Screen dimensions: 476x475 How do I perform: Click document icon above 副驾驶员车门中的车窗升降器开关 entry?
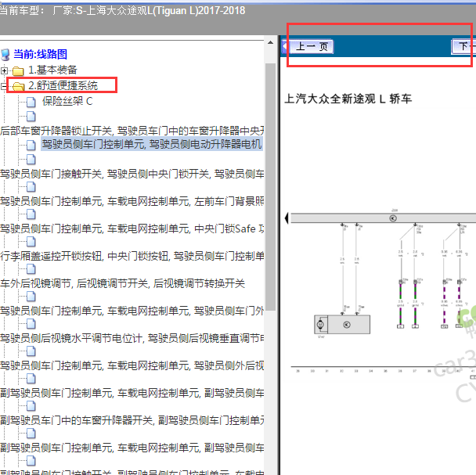click(31, 406)
